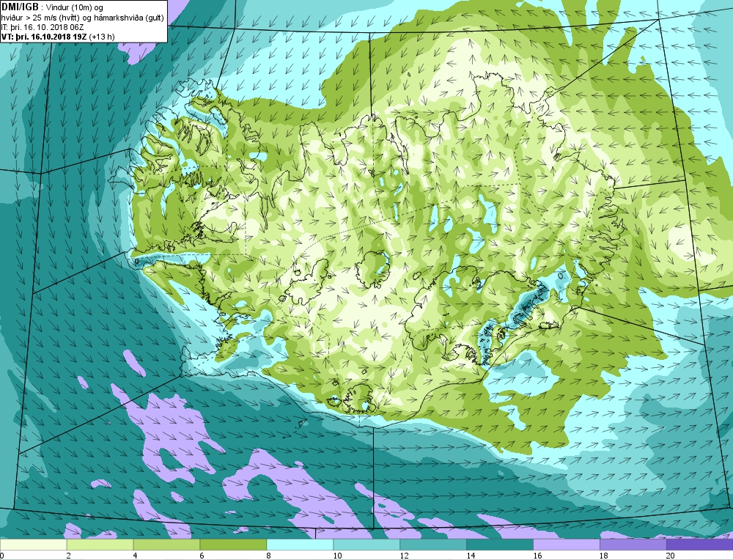The height and width of the screenshot is (560, 733).
Task: Click the legend scale label "6"
Action: 202,556
